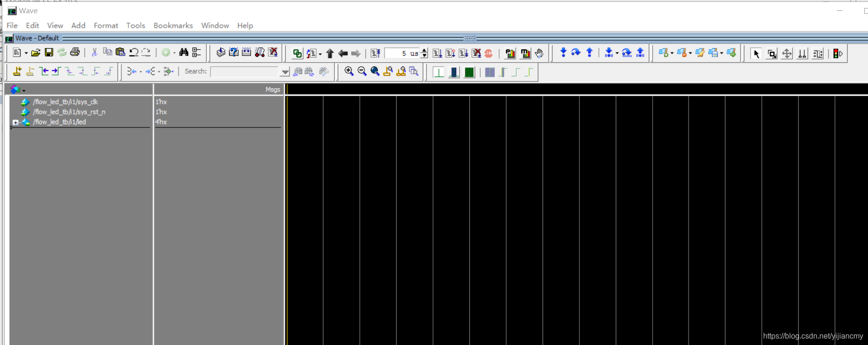Click the Find Previous Transition icon
Viewport: 868px width, 345px height.
[44, 71]
